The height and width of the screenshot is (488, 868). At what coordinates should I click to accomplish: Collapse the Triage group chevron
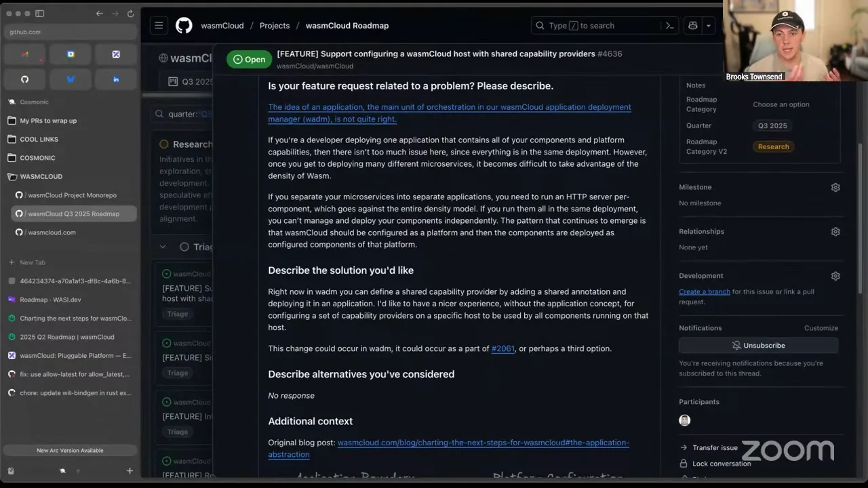[163, 247]
